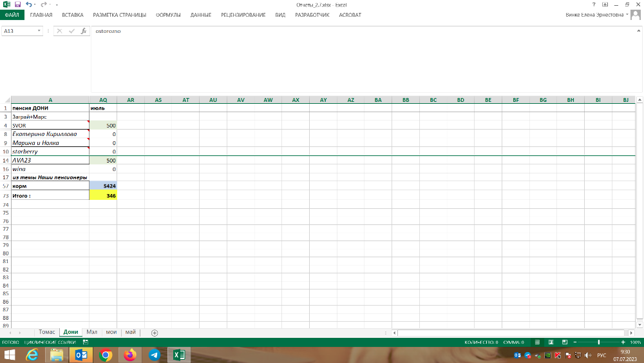
Task: Open Telegram from the taskbar
Action: pyautogui.click(x=155, y=355)
